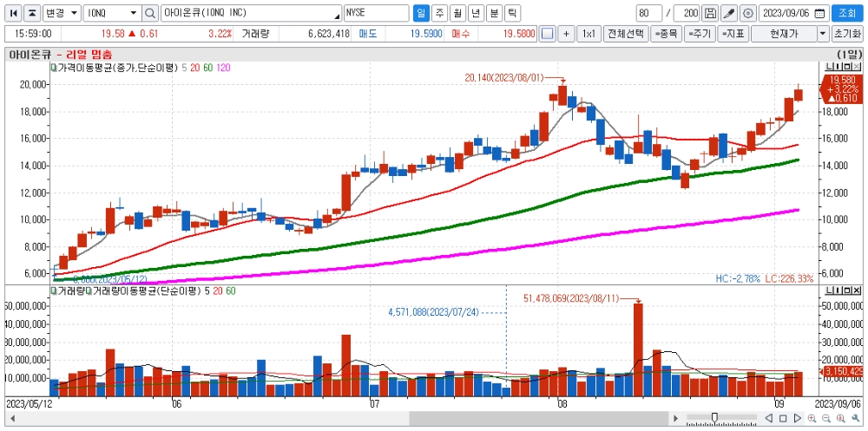Open the calendar date picker icon

pyautogui.click(x=820, y=13)
